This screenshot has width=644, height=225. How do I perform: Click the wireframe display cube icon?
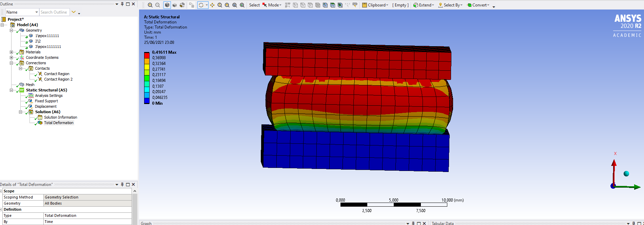(175, 5)
